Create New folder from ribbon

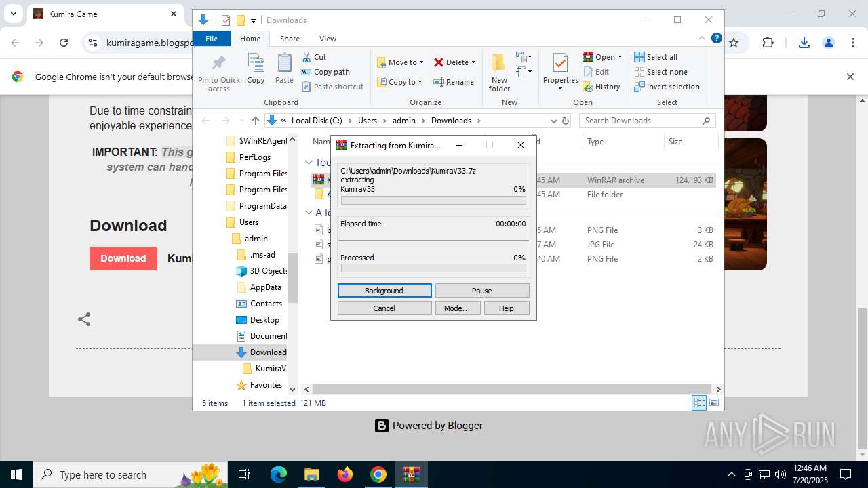tap(499, 73)
